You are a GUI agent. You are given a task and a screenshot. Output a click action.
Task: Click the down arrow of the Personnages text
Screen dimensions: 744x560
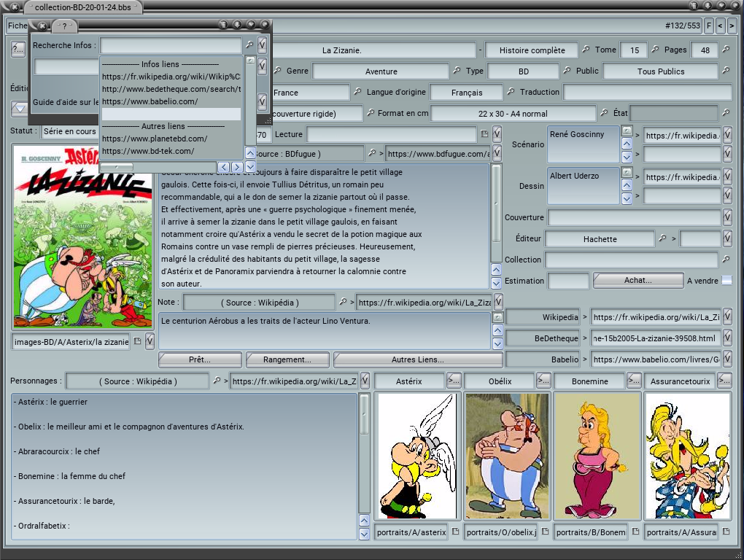pyautogui.click(x=364, y=534)
